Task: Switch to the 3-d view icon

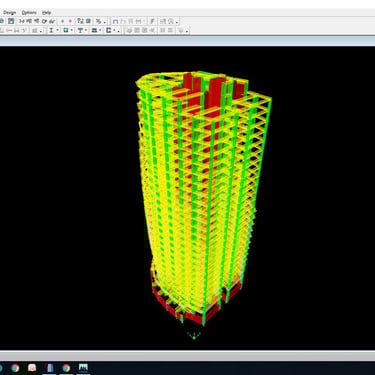Action: click(22, 21)
